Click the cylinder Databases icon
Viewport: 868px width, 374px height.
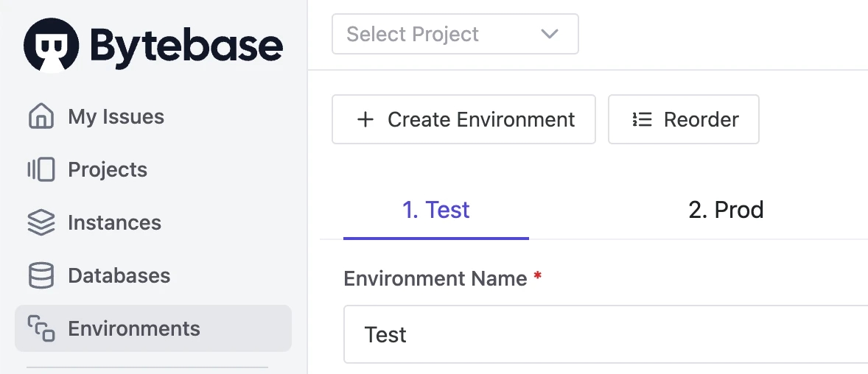[41, 275]
